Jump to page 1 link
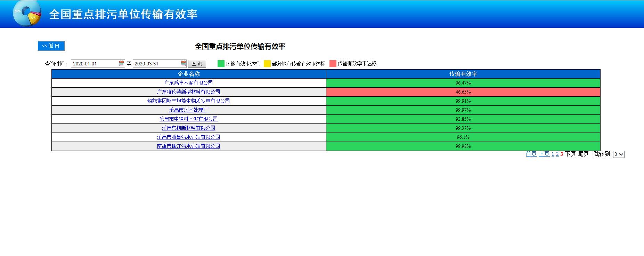The height and width of the screenshot is (256, 644). (553, 154)
